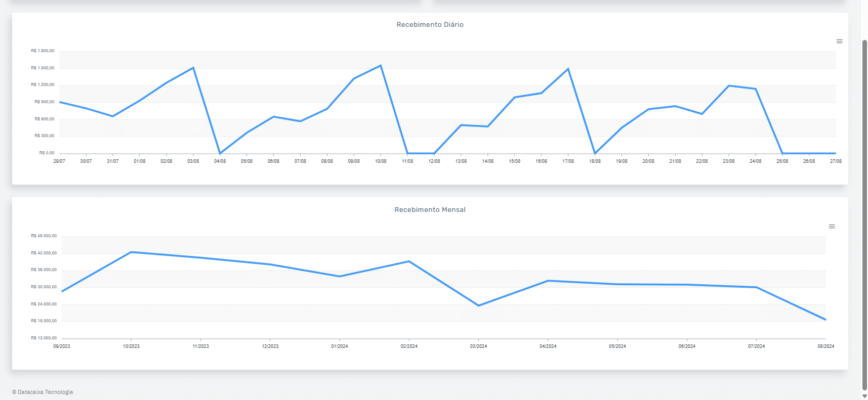The image size is (868, 400).
Task: Click the 17/08 peak point on the daily chart
Action: click(x=568, y=69)
